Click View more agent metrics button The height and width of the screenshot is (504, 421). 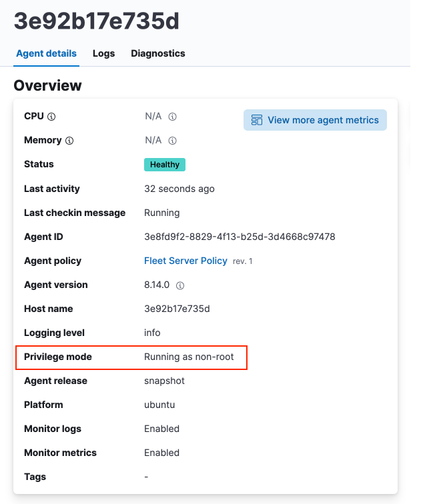(x=315, y=121)
